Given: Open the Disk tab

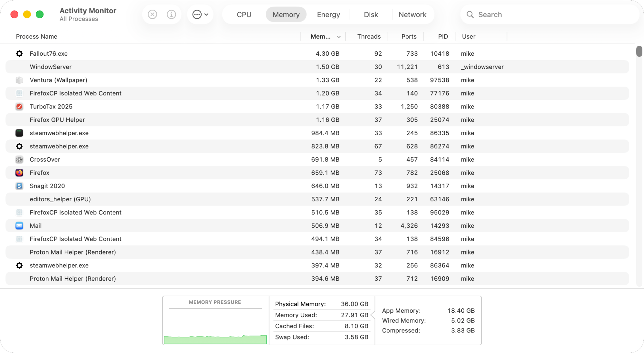Looking at the screenshot, I should (x=371, y=14).
